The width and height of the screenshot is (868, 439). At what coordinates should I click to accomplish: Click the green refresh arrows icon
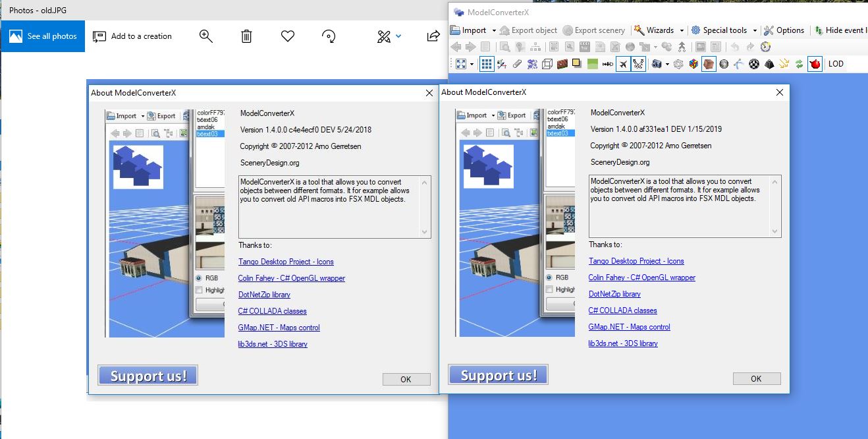(x=799, y=64)
